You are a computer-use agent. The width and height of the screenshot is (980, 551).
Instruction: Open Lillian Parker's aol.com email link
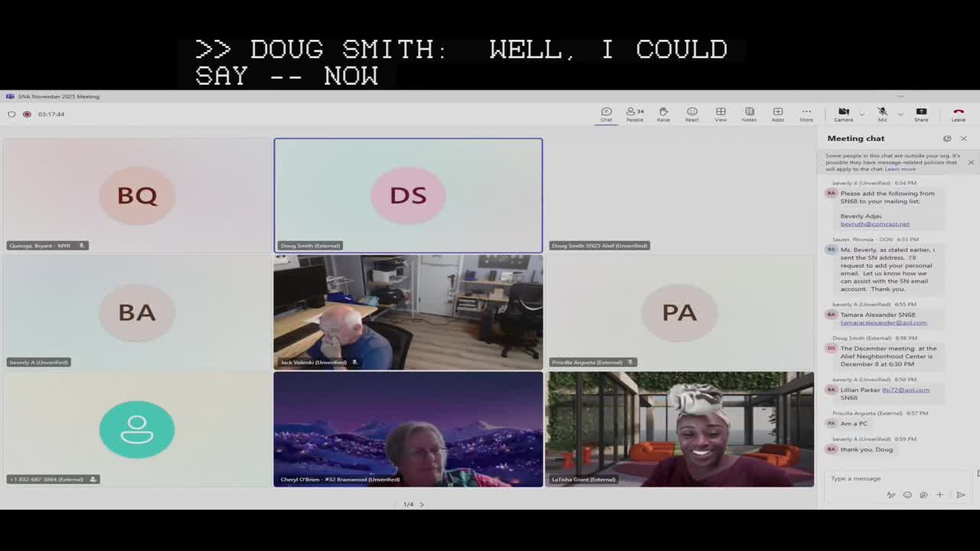coord(906,390)
